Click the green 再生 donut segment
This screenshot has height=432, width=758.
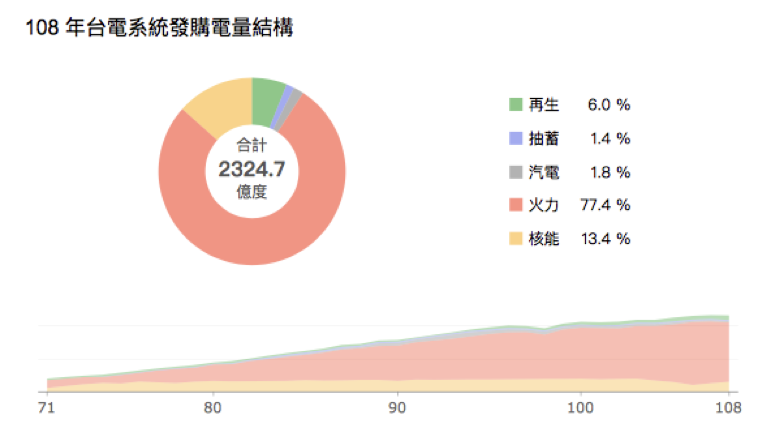266,101
